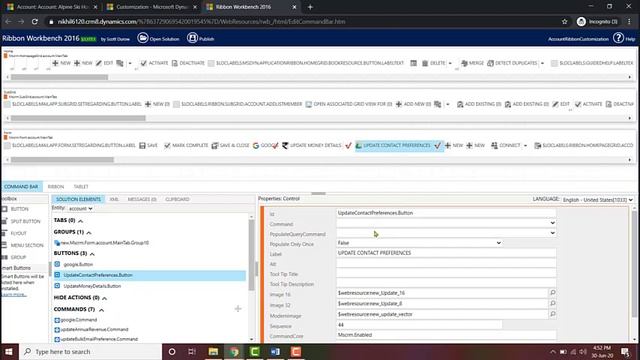Image resolution: width=640 pixels, height=360 pixels.
Task: Browse web resource for Image 16
Action: tap(553, 293)
